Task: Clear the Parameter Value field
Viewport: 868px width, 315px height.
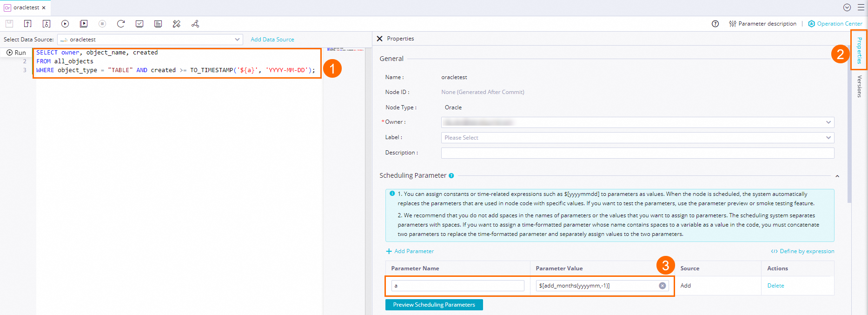Action: (663, 286)
